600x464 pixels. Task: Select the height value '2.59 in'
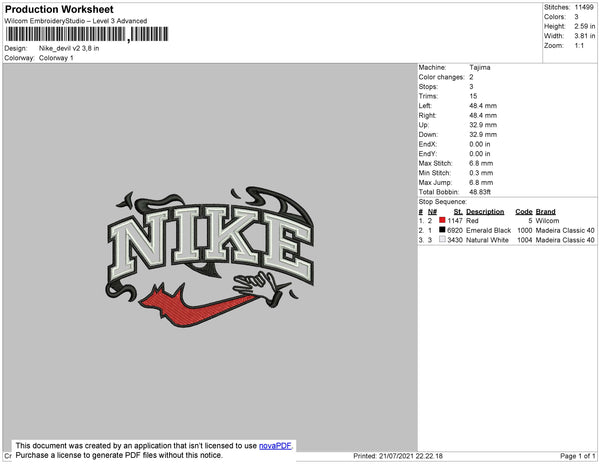click(584, 26)
